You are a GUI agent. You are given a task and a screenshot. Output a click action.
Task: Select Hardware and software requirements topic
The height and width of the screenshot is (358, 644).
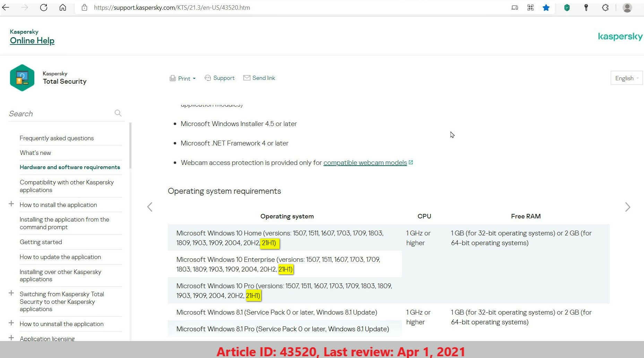(x=70, y=167)
